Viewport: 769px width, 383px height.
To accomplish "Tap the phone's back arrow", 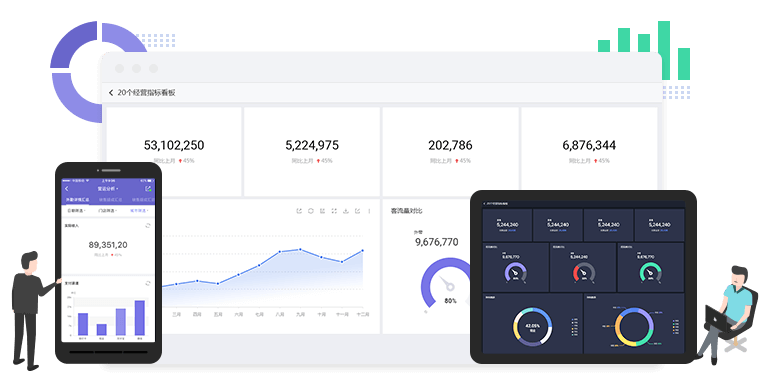I will coord(67,189).
